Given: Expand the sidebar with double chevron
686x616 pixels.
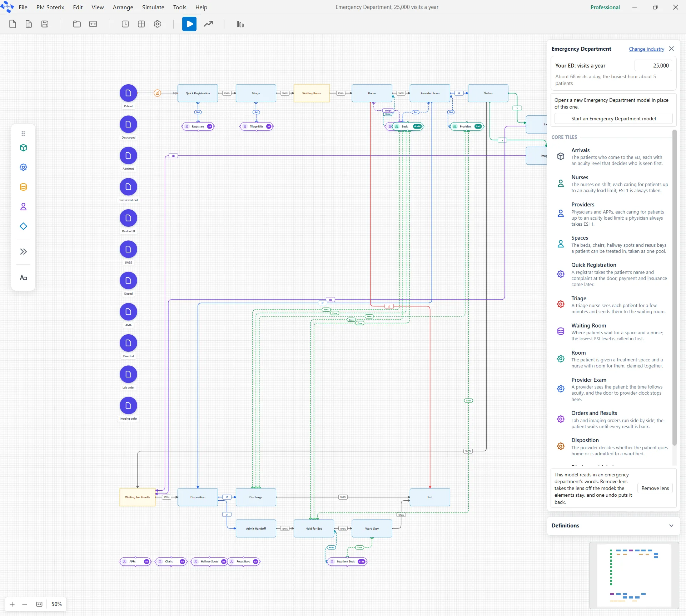Looking at the screenshot, I should (23, 252).
